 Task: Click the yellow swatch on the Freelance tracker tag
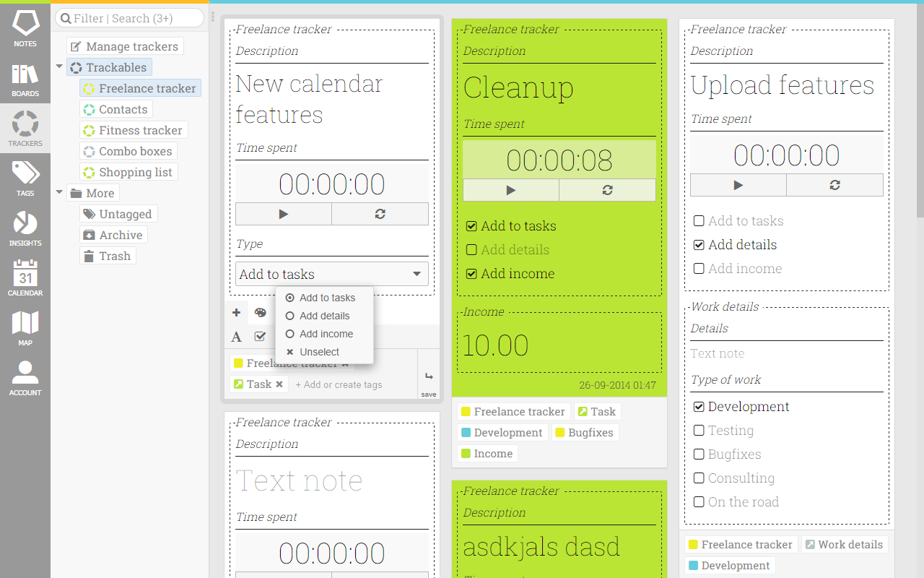pyautogui.click(x=238, y=363)
